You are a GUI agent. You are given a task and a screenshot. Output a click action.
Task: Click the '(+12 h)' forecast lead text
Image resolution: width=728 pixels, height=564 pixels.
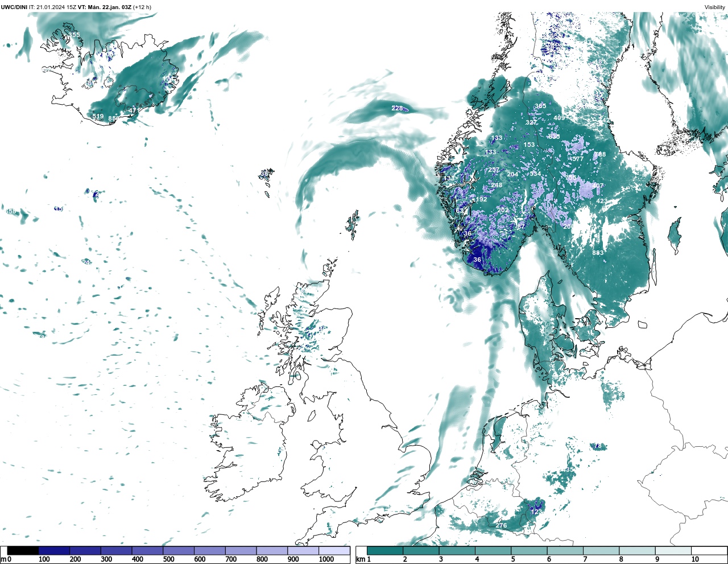(142, 7)
